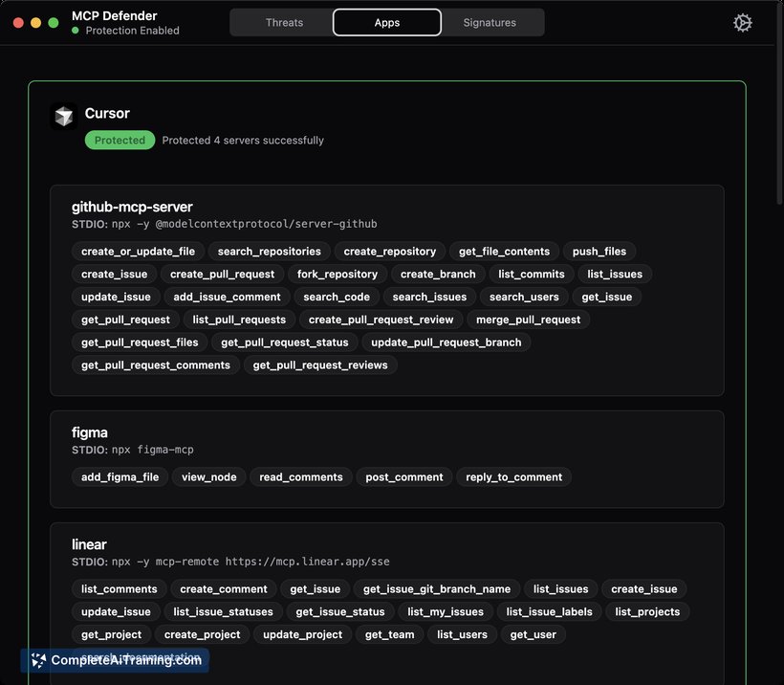Click list_issues under github-mcp-server
The height and width of the screenshot is (685, 784).
pyautogui.click(x=615, y=275)
